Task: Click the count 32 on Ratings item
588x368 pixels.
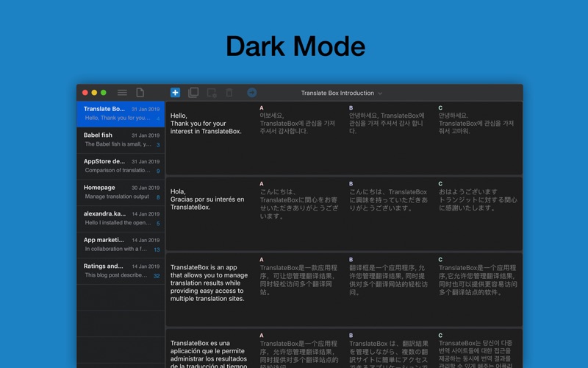Action: pos(157,276)
